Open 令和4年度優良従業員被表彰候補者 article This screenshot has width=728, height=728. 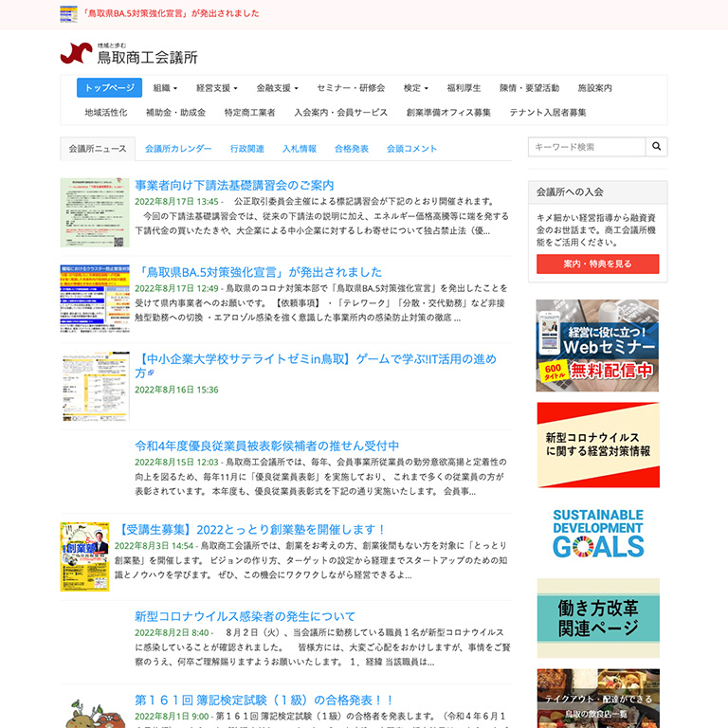click(x=267, y=446)
